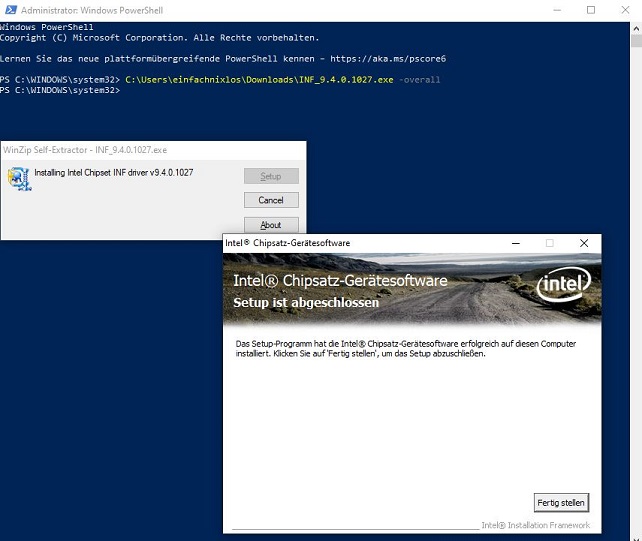The image size is (642, 541).
Task: Click the 'Setup ist abgeschlossen' heading
Action: click(x=306, y=302)
